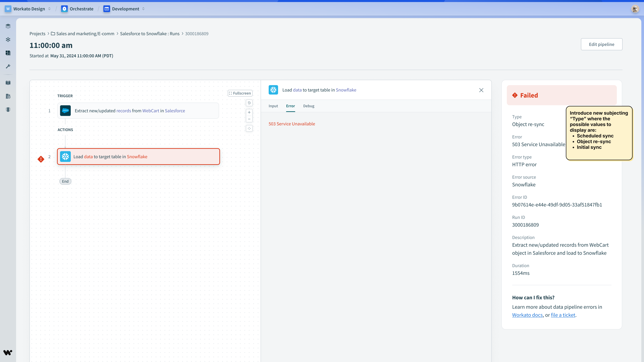Close the step details panel
The image size is (644, 362).
481,90
